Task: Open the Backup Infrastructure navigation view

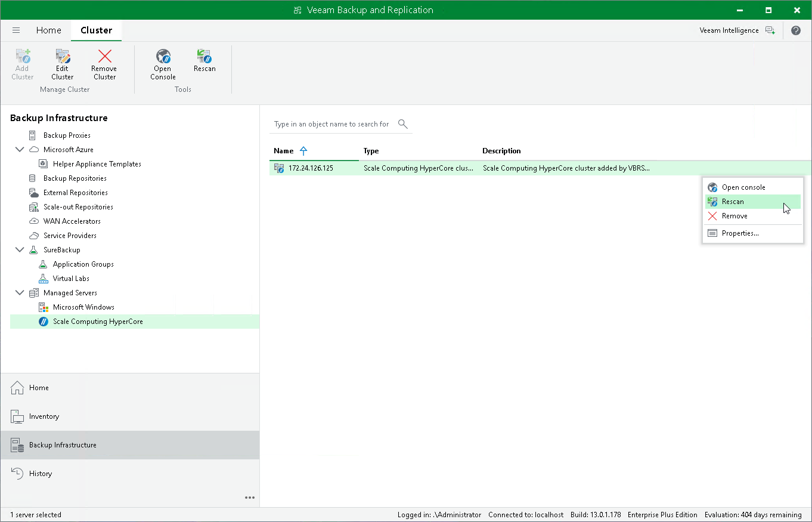Action: tap(130, 445)
